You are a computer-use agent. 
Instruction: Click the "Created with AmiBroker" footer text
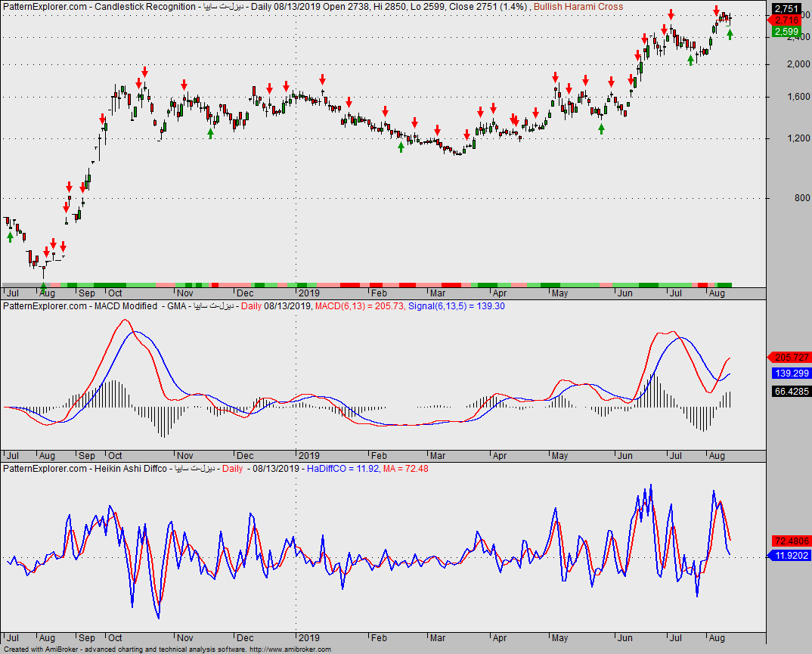(40, 649)
